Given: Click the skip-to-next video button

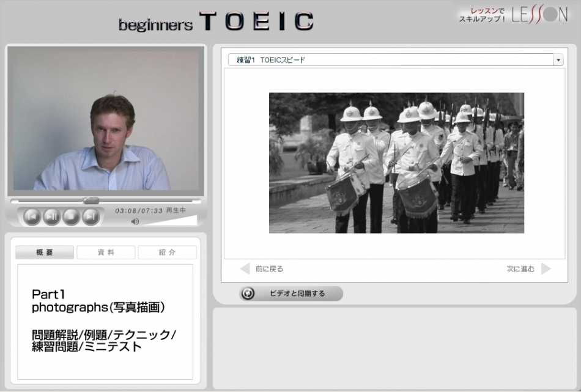Looking at the screenshot, I should [91, 216].
